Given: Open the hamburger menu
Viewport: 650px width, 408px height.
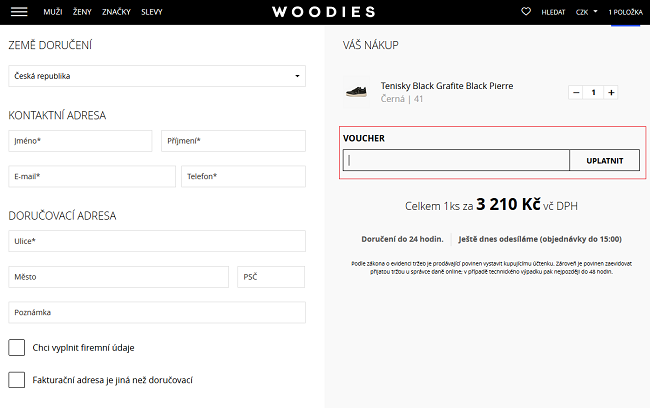Looking at the screenshot, I should pos(18,12).
